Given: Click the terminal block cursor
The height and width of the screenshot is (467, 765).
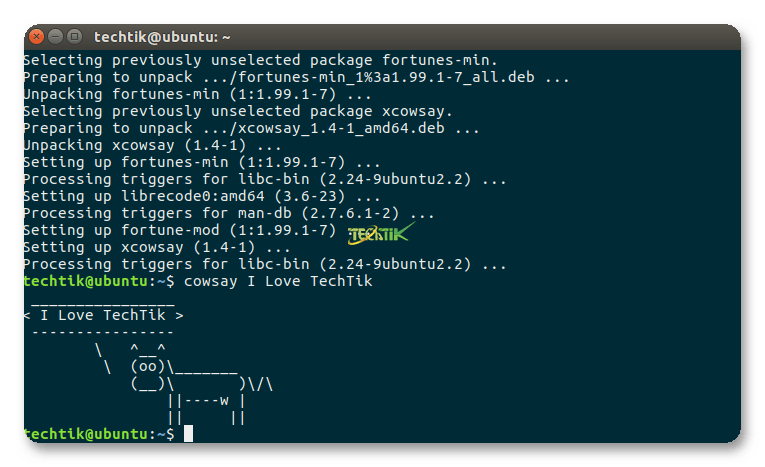Looking at the screenshot, I should pyautogui.click(x=188, y=433).
